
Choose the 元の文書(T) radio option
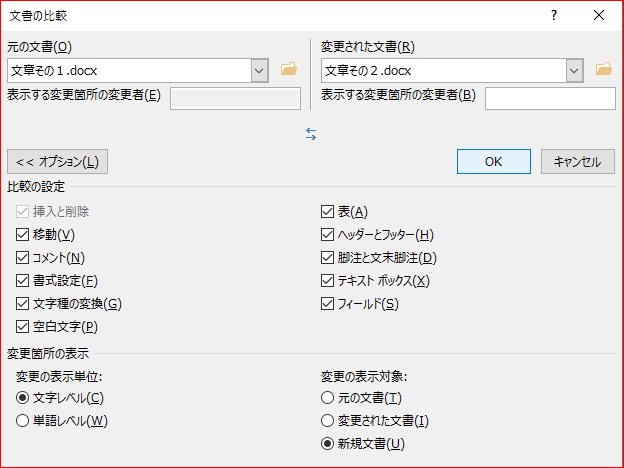click(327, 398)
